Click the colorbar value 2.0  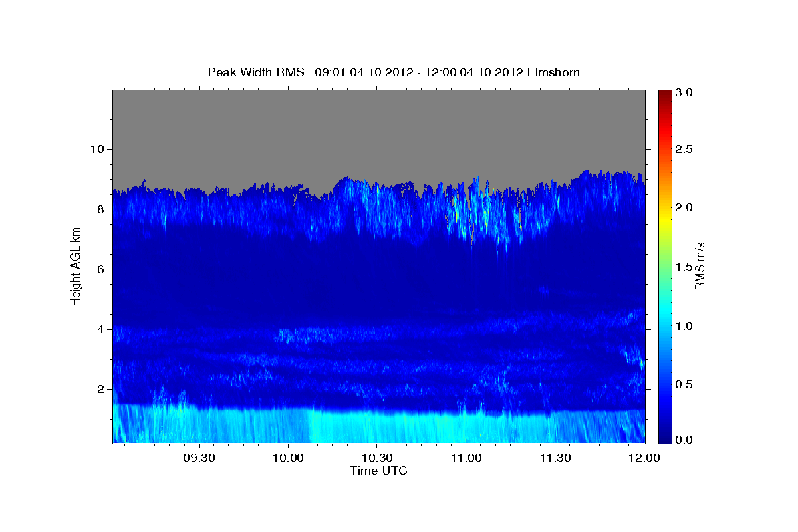tap(685, 208)
